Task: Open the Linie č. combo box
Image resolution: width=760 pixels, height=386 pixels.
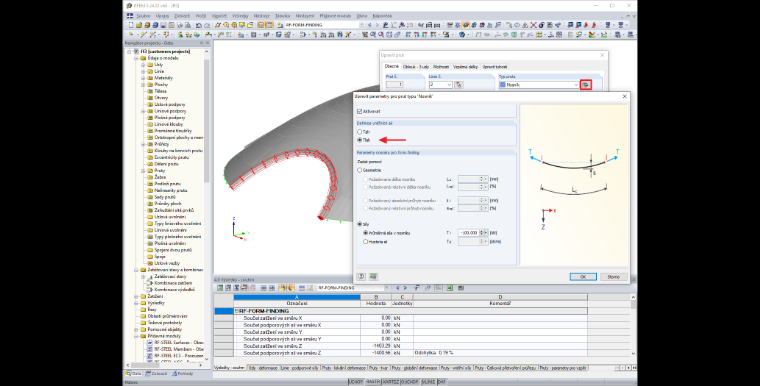Action: tap(440, 85)
